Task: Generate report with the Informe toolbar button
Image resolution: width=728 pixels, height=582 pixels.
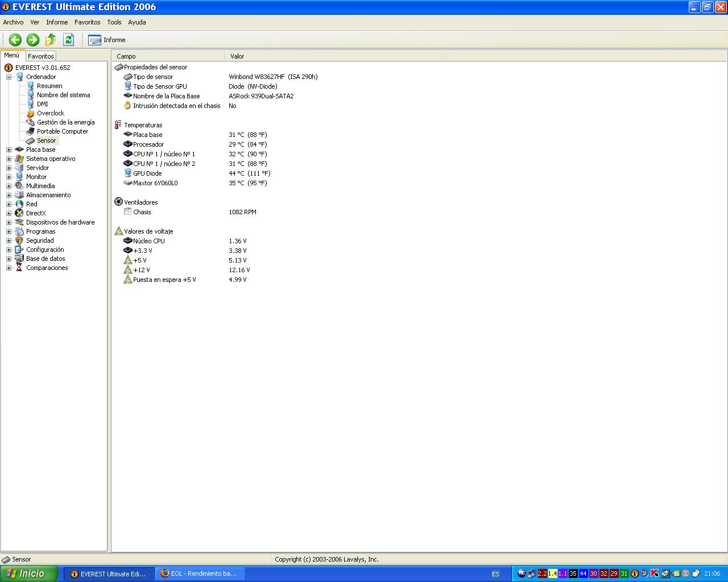Action: pos(107,40)
